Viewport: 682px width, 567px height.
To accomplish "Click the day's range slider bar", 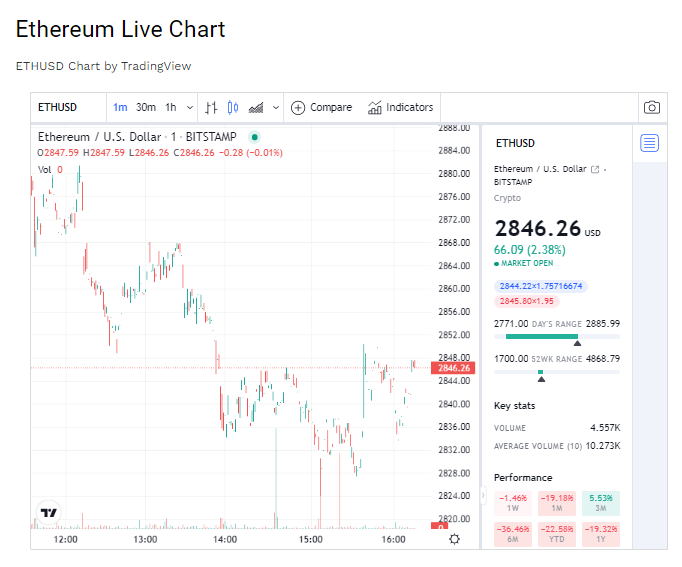I will tap(557, 337).
